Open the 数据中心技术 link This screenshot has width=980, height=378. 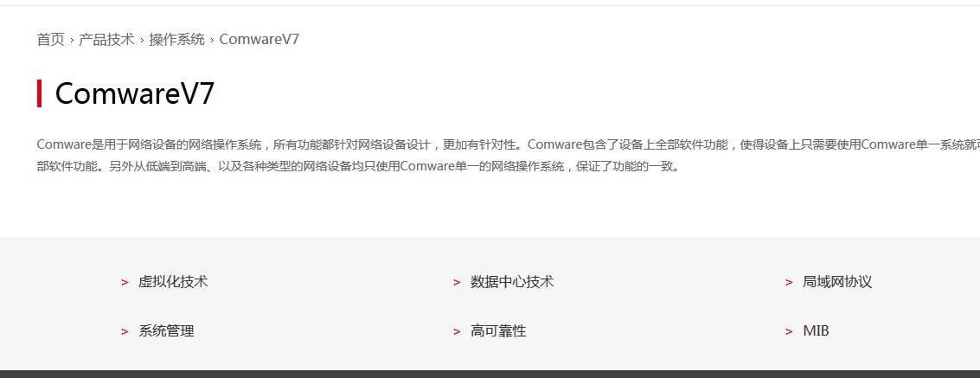coord(512,282)
